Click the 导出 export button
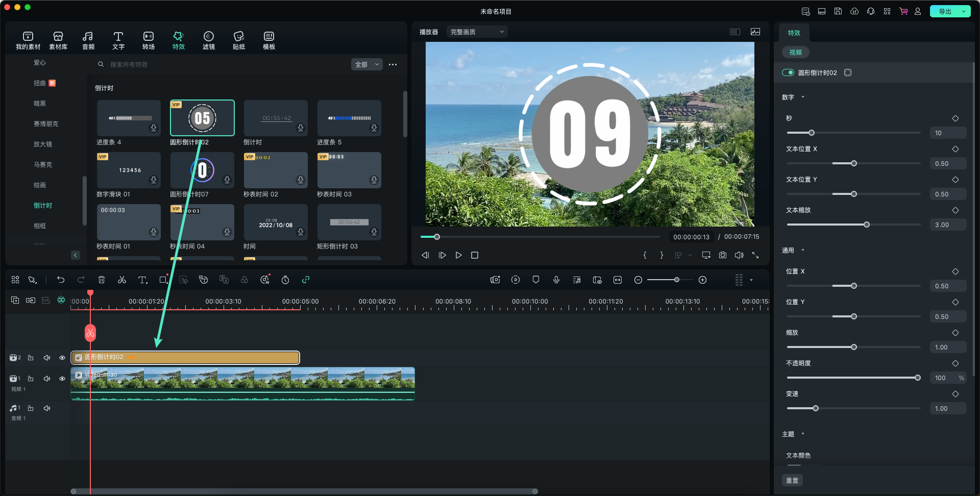Image resolution: width=980 pixels, height=496 pixels. [x=945, y=11]
